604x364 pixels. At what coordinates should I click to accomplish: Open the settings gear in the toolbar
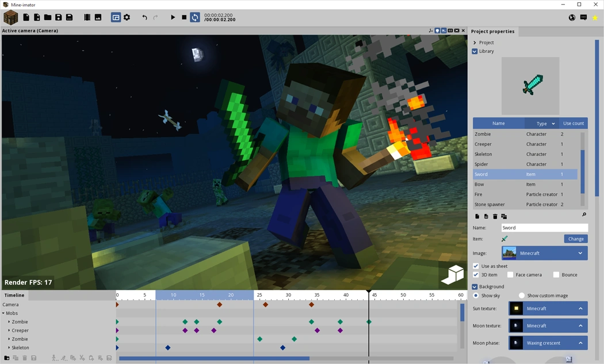click(127, 17)
